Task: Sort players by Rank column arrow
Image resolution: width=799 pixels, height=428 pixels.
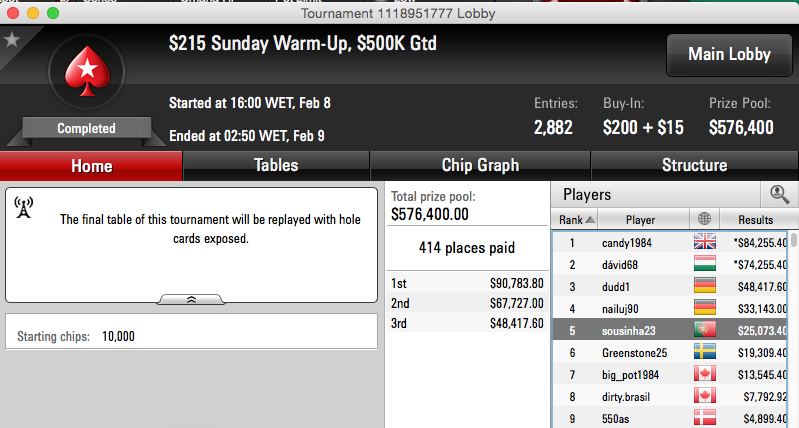Action: tap(590, 220)
